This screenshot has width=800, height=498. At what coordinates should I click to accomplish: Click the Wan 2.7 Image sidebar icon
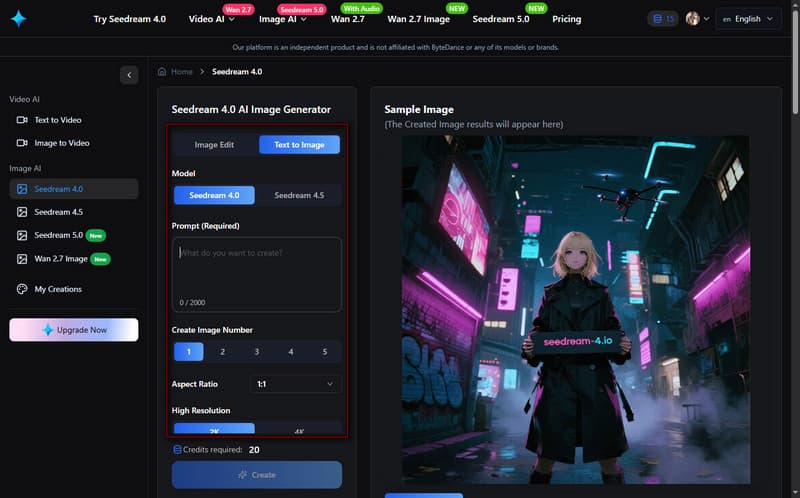(22, 259)
